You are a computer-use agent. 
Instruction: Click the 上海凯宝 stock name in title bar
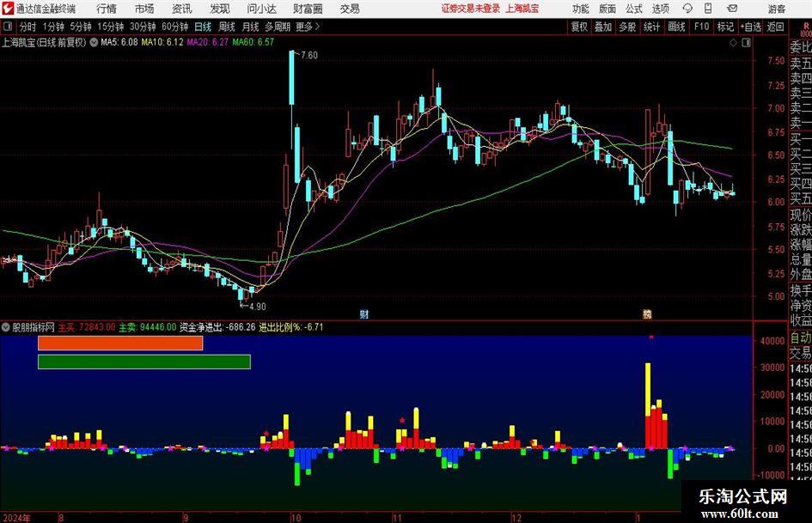pos(522,9)
